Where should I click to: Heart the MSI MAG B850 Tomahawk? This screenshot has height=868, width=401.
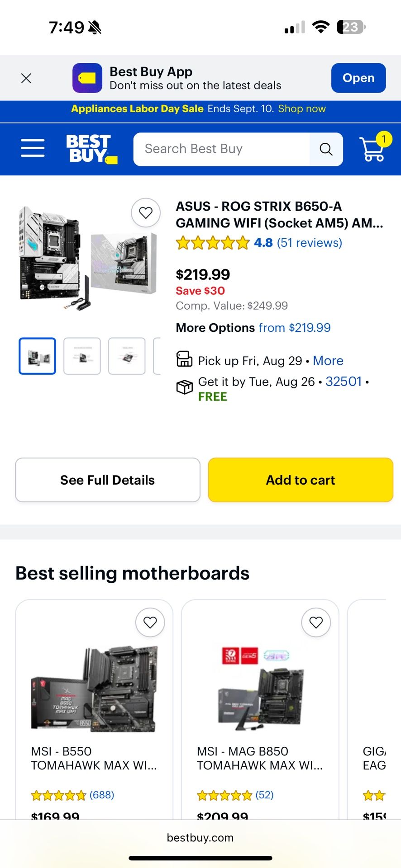316,622
